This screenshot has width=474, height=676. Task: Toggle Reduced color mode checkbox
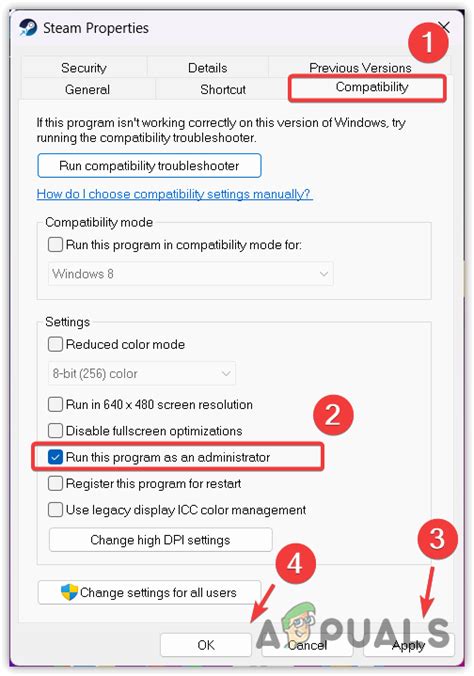[x=55, y=344]
